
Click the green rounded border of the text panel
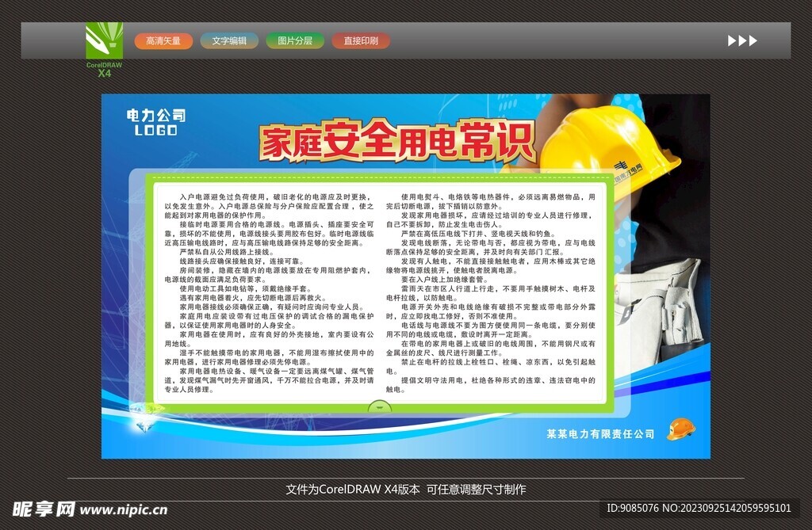(381, 176)
